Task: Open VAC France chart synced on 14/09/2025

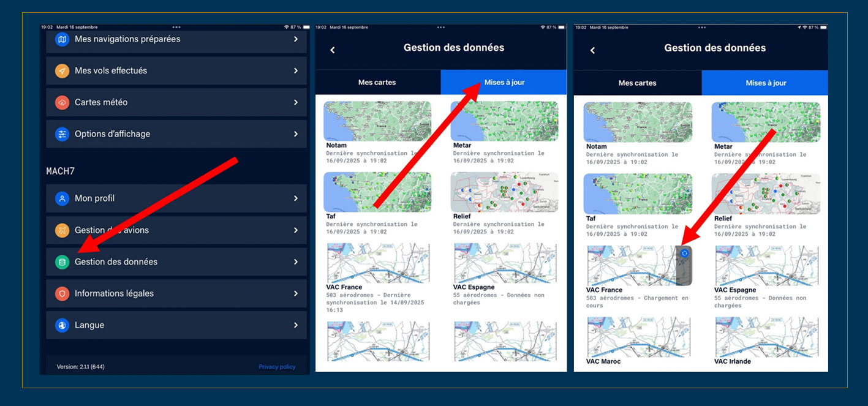Action: pos(377,263)
